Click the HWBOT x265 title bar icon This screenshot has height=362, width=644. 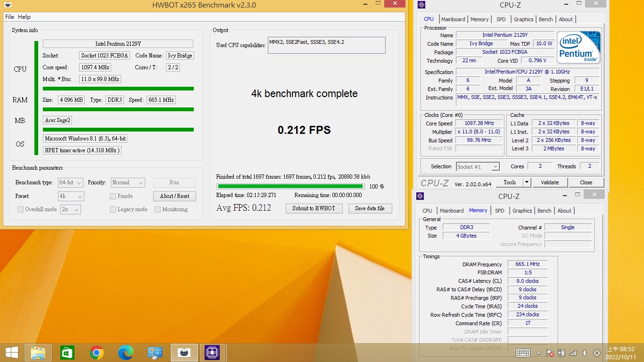click(8, 5)
